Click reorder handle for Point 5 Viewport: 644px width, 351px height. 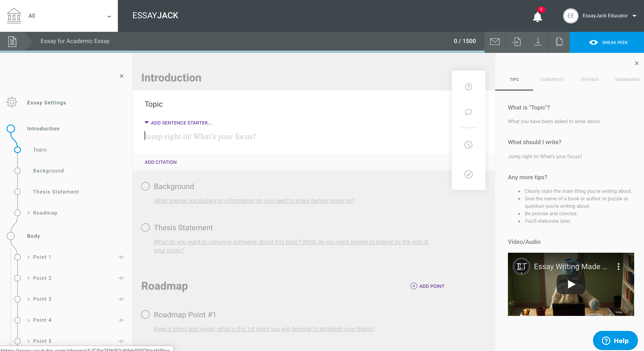pyautogui.click(x=121, y=341)
